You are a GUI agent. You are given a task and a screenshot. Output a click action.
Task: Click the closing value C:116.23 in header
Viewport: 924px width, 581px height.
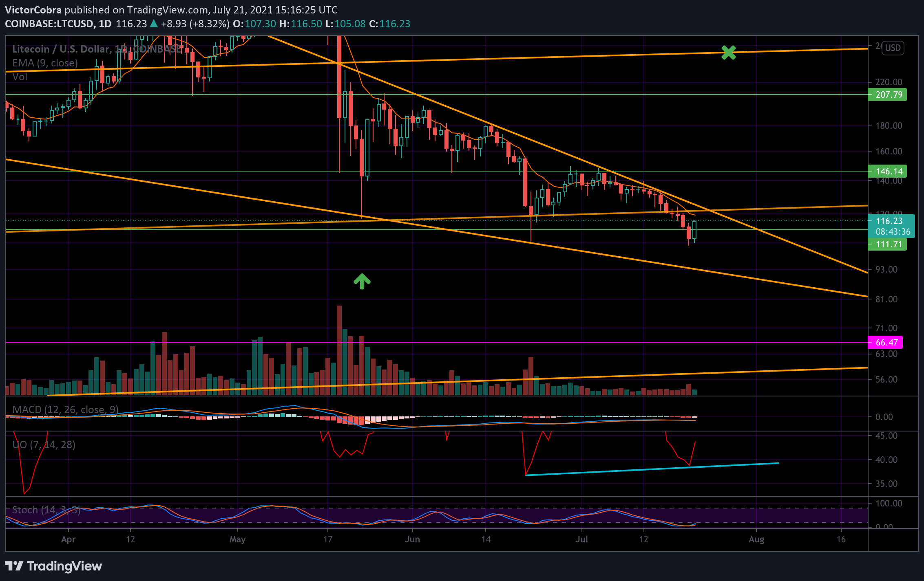pos(389,24)
